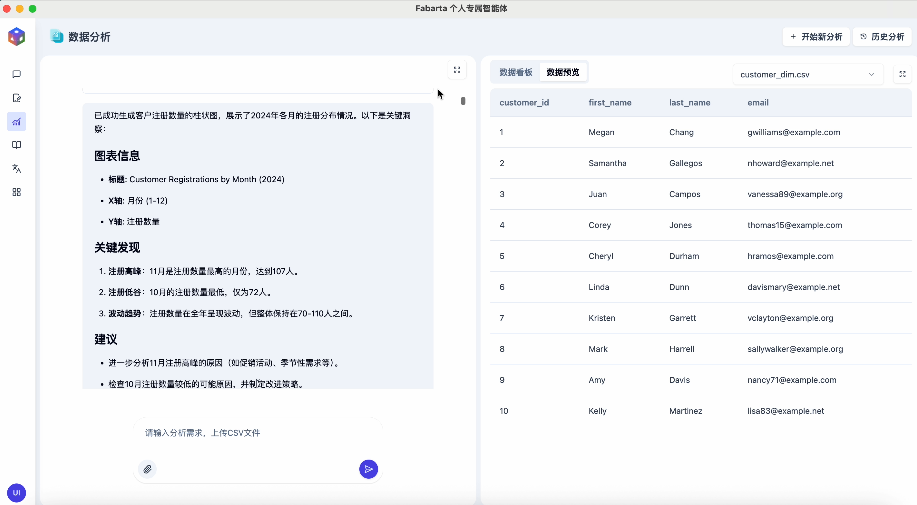Select the cell Cheryl
The width and height of the screenshot is (917, 505).
point(601,256)
